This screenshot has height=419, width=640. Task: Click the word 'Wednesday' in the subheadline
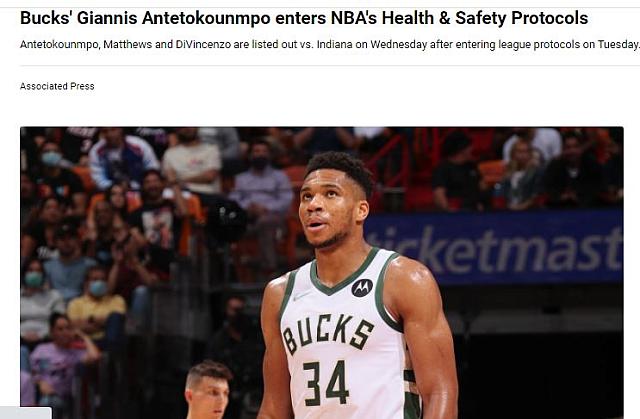coord(398,44)
